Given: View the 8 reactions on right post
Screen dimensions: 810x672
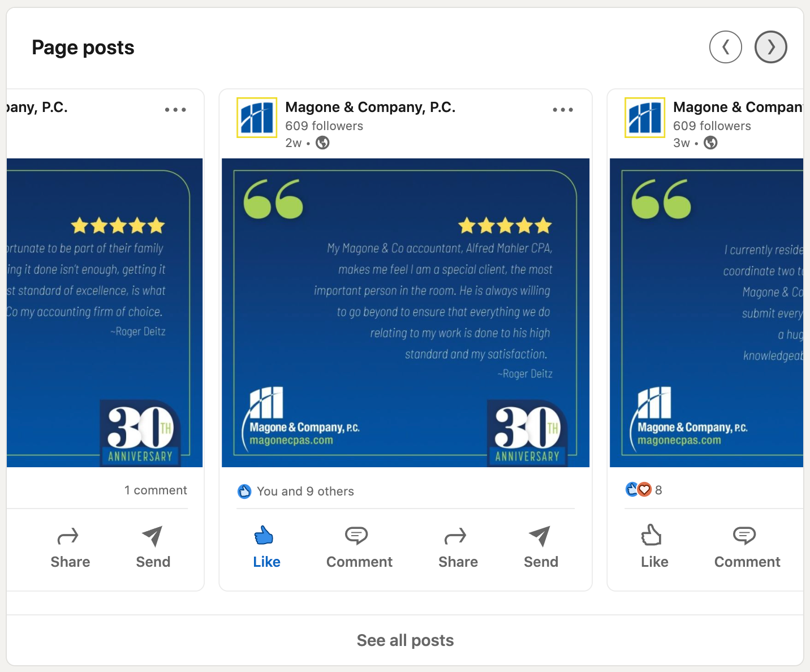Looking at the screenshot, I should click(x=644, y=490).
